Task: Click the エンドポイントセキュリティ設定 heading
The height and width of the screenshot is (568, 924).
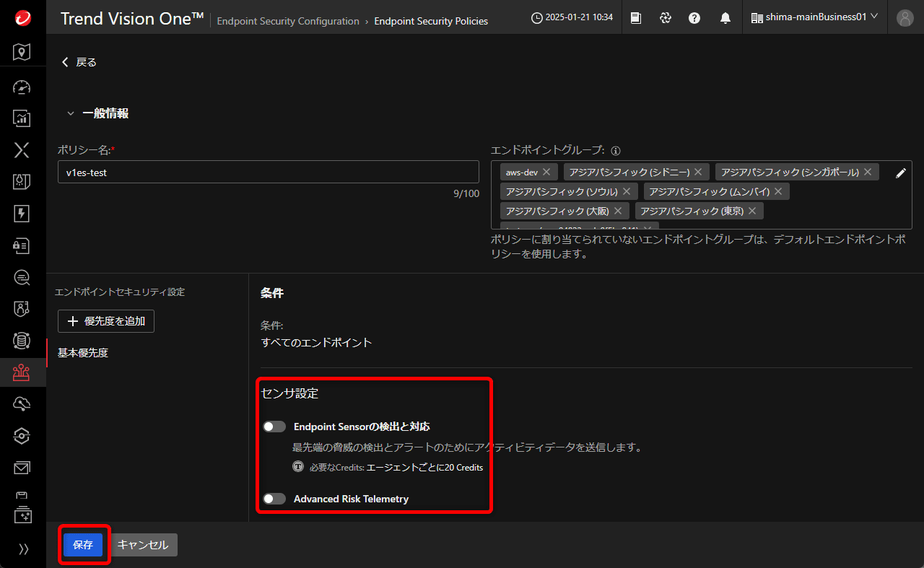Action: 120,292
